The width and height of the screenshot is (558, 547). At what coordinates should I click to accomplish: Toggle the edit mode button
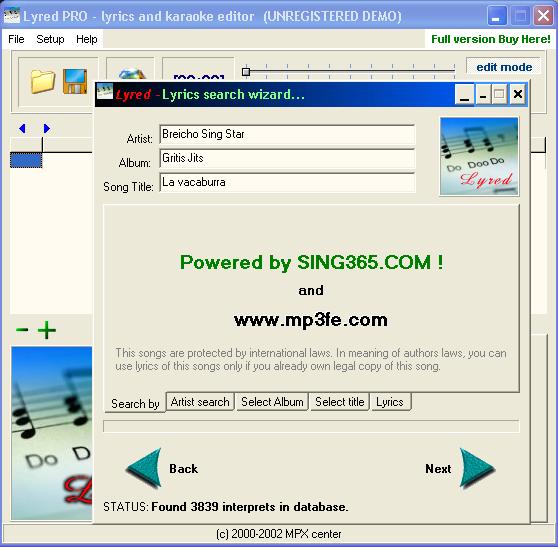tap(504, 67)
